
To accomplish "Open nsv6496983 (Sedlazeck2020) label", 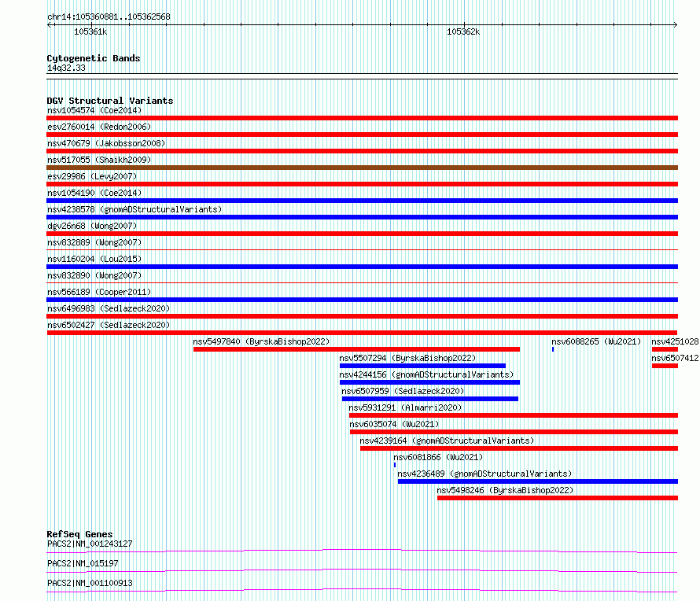I will click(x=109, y=308).
